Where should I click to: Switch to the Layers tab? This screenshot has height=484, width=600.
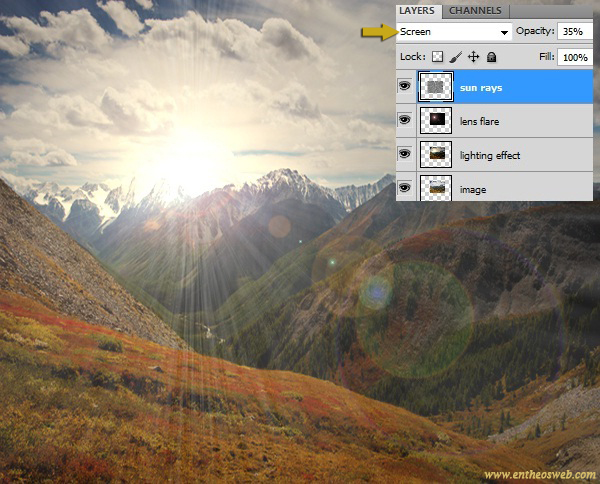point(417,11)
